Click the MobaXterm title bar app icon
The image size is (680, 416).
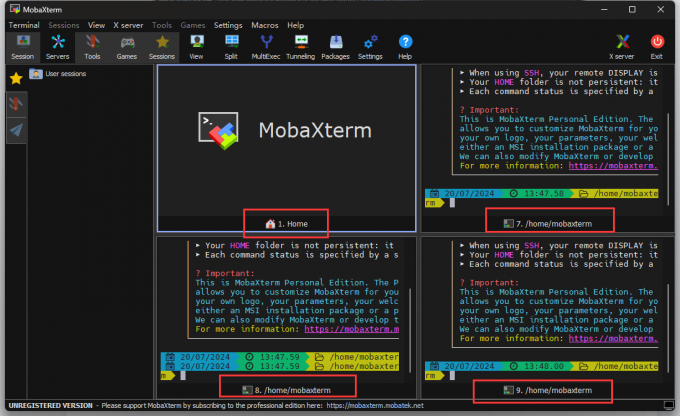coord(15,9)
